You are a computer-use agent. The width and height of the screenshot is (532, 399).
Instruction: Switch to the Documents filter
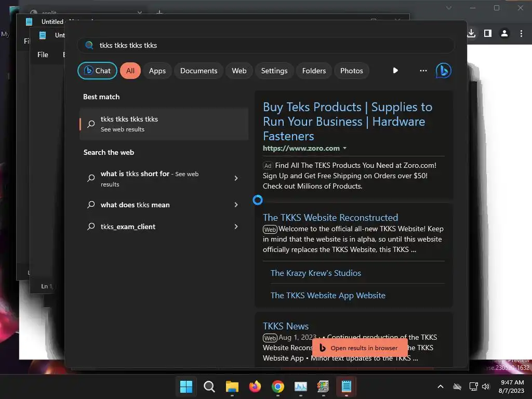click(x=198, y=71)
